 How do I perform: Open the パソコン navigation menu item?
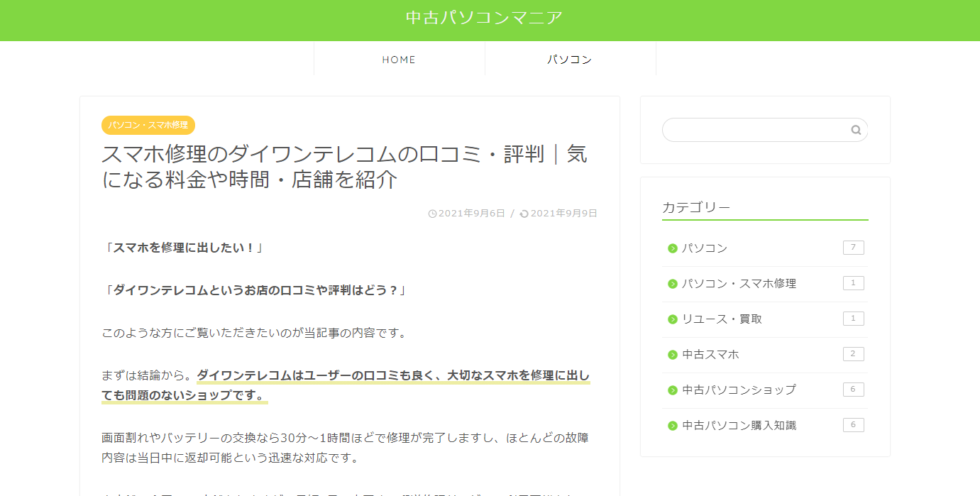pyautogui.click(x=570, y=60)
